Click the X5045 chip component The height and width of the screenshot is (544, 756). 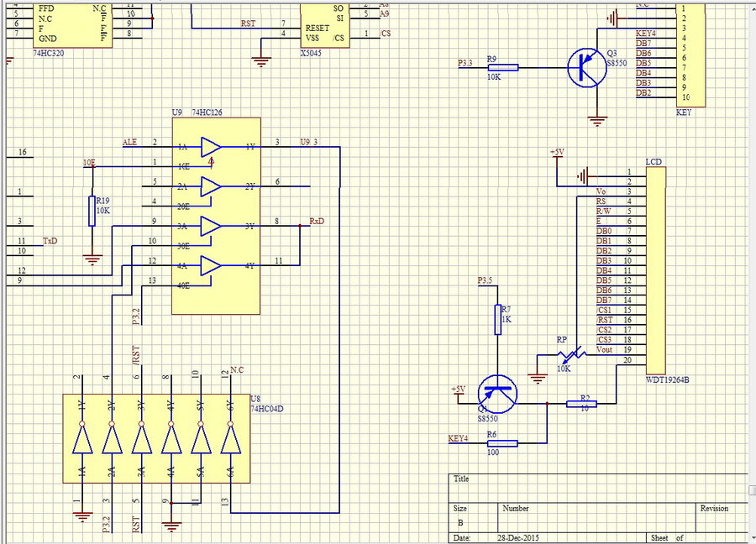[x=324, y=24]
